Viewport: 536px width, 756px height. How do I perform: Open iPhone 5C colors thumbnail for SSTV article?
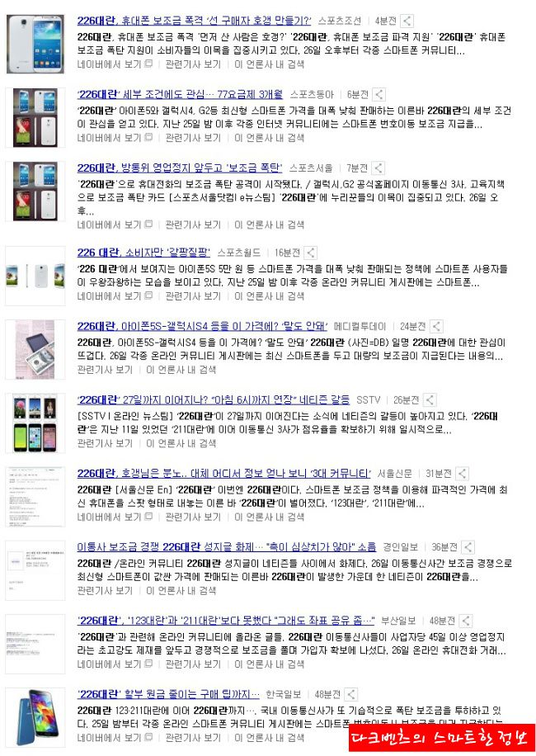point(35,423)
